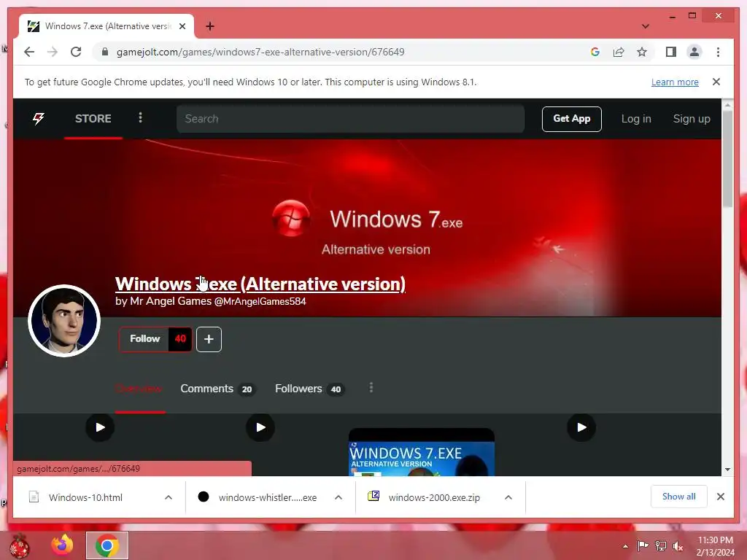
Task: Select the Windows 7.exe browser tab
Action: (x=107, y=26)
